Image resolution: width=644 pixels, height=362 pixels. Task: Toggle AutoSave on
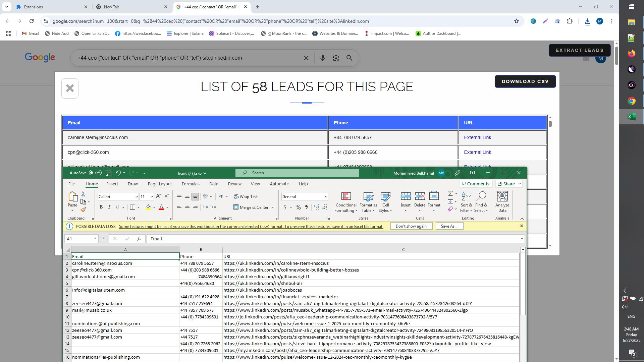coord(95,173)
